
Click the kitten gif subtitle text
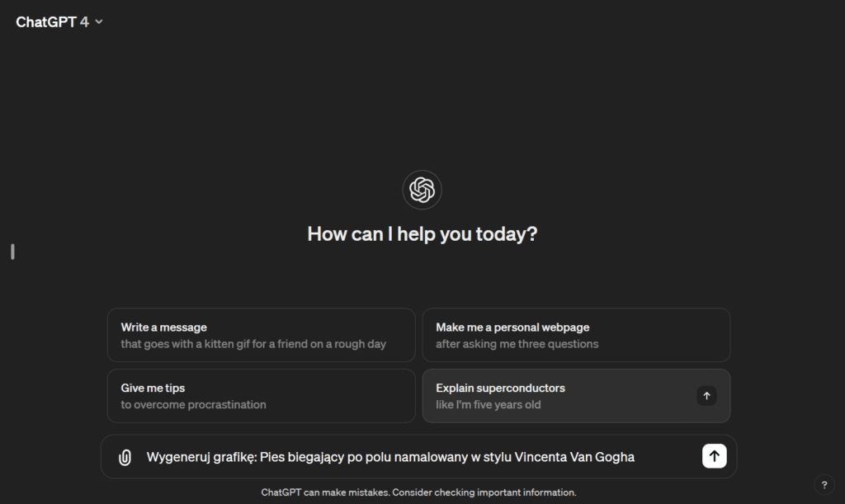(253, 344)
